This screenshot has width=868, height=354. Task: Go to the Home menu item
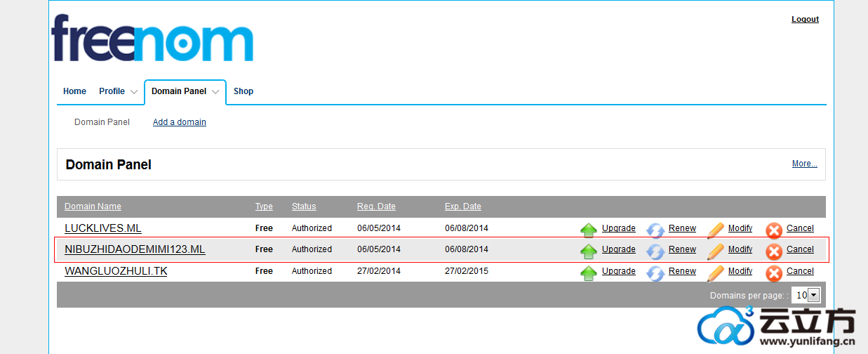pyautogui.click(x=74, y=91)
